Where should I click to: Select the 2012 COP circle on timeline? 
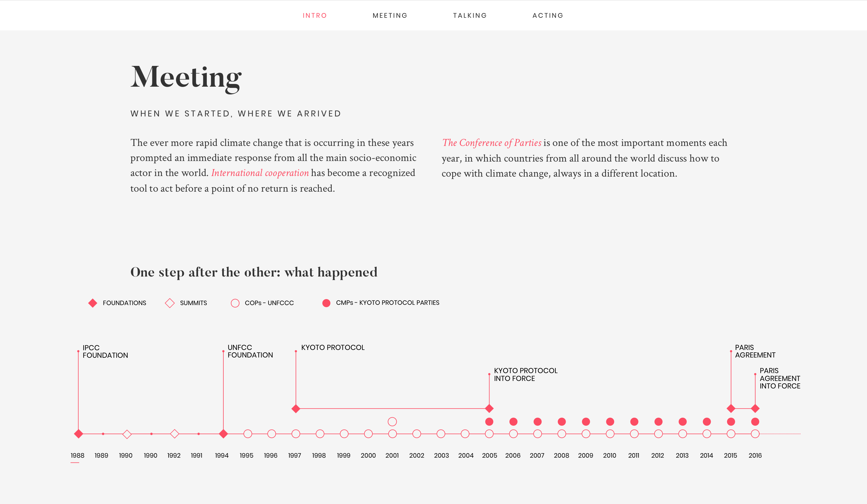click(658, 434)
